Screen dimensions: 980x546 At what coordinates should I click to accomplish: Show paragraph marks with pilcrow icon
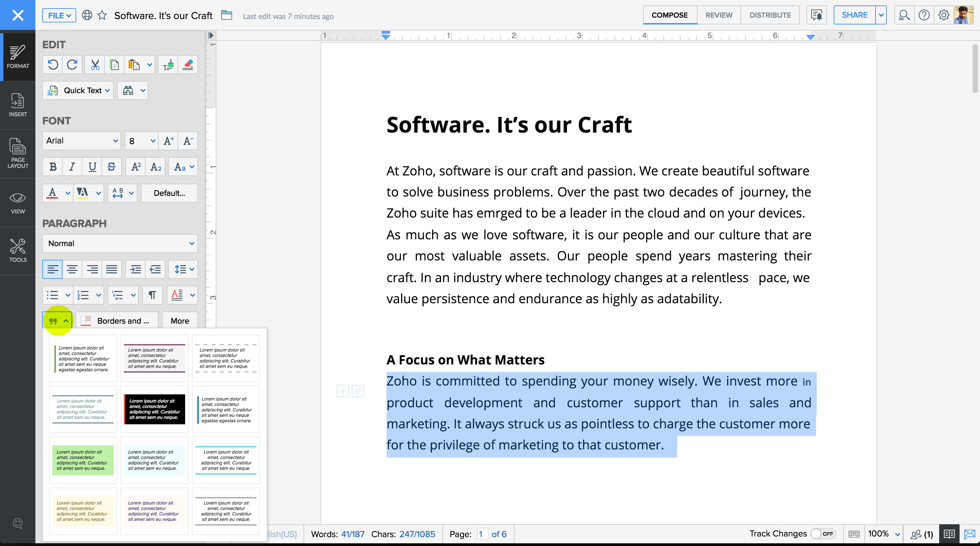pyautogui.click(x=152, y=295)
